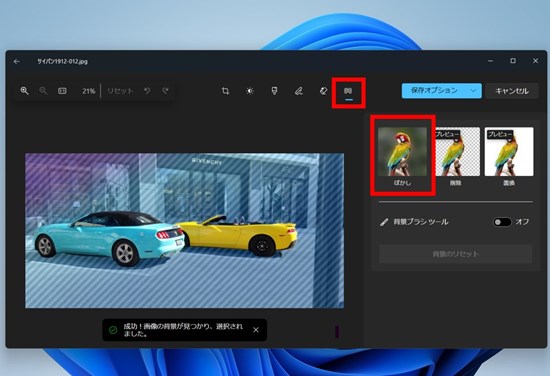This screenshot has width=550, height=376.
Task: Click the car photo in the canvas
Action: (185, 230)
